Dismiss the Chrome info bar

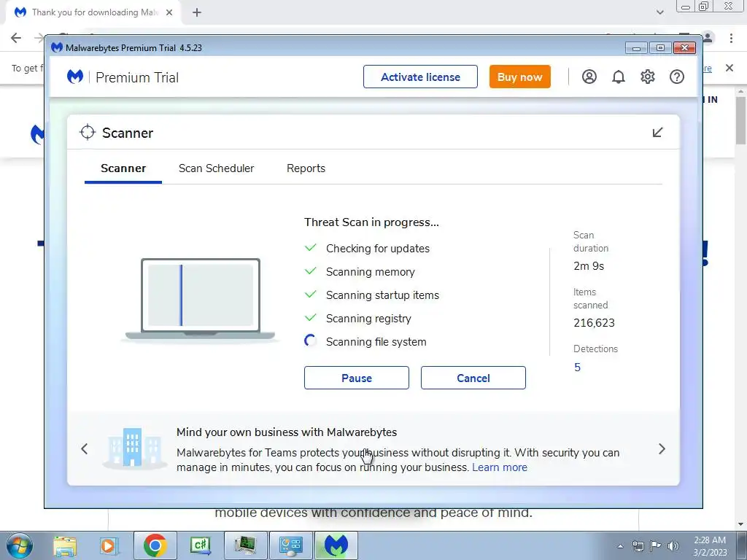729,68
